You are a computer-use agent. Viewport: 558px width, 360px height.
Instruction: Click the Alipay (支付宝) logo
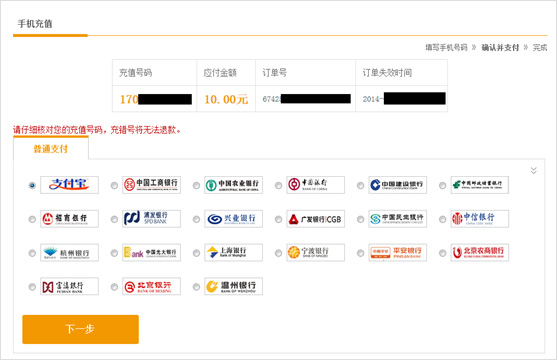[x=69, y=185]
